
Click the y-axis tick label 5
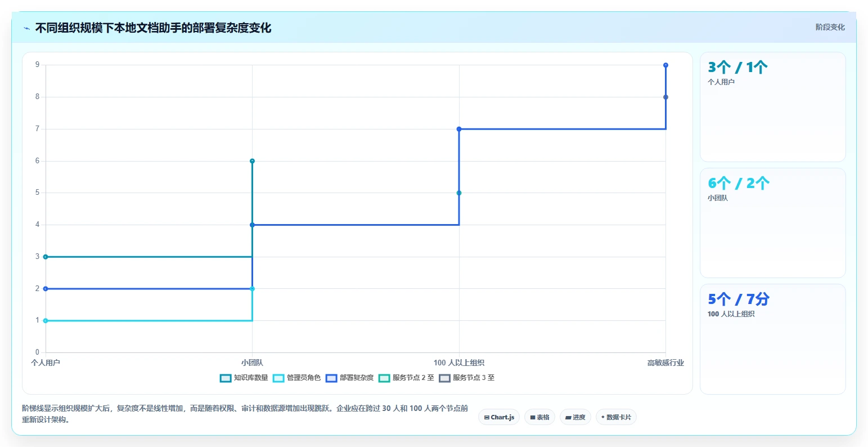point(38,193)
